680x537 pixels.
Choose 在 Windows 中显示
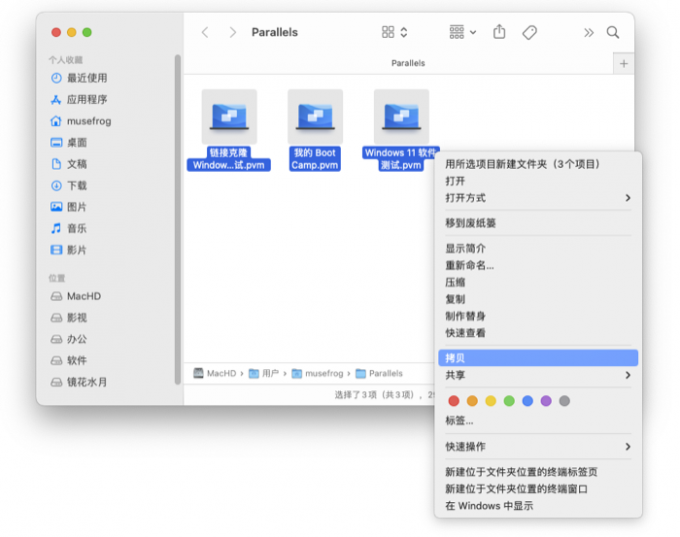point(538,506)
